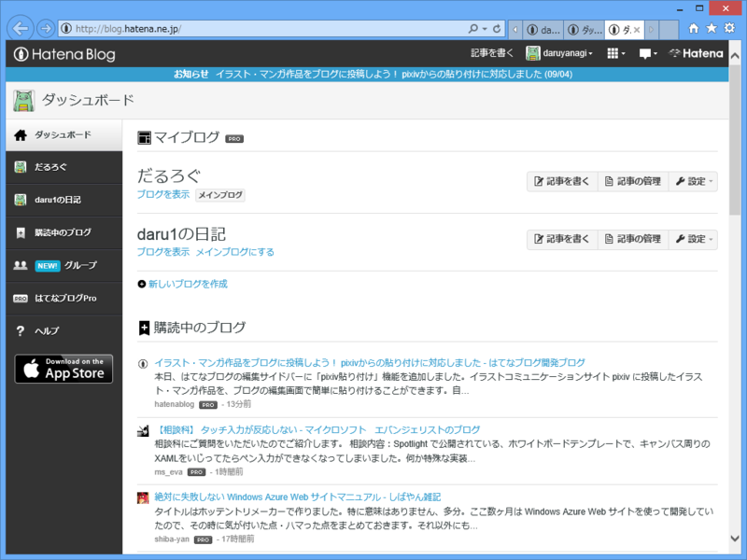Image resolution: width=747 pixels, height=560 pixels.
Task: Click the PRO icon beside はてなブログPro in sidebar
Action: pyautogui.click(x=21, y=299)
